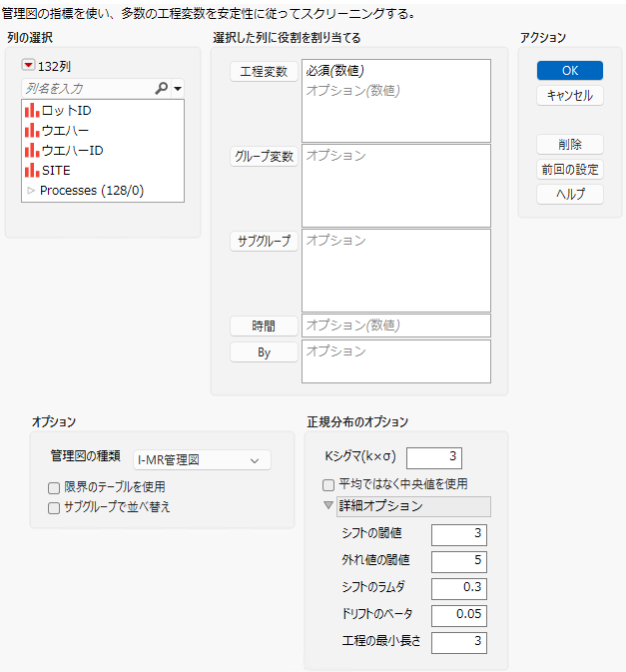Assign column with 時間 button
626x672 pixels.
click(264, 327)
